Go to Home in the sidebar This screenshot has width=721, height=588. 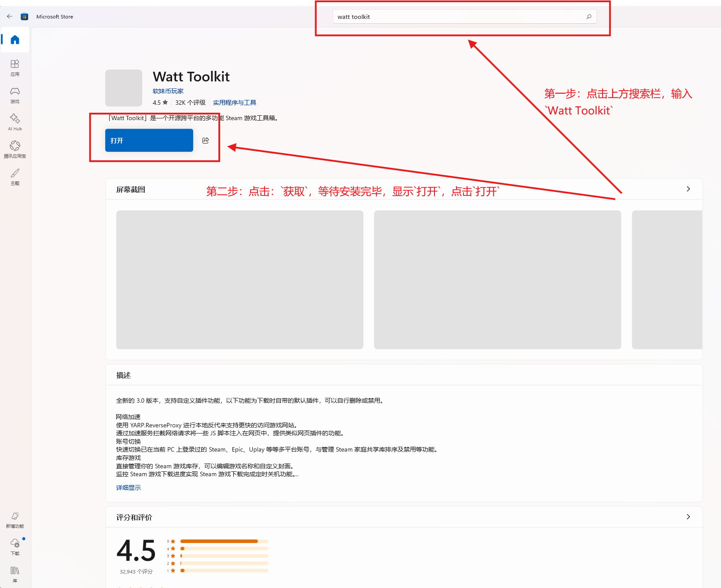(15, 40)
